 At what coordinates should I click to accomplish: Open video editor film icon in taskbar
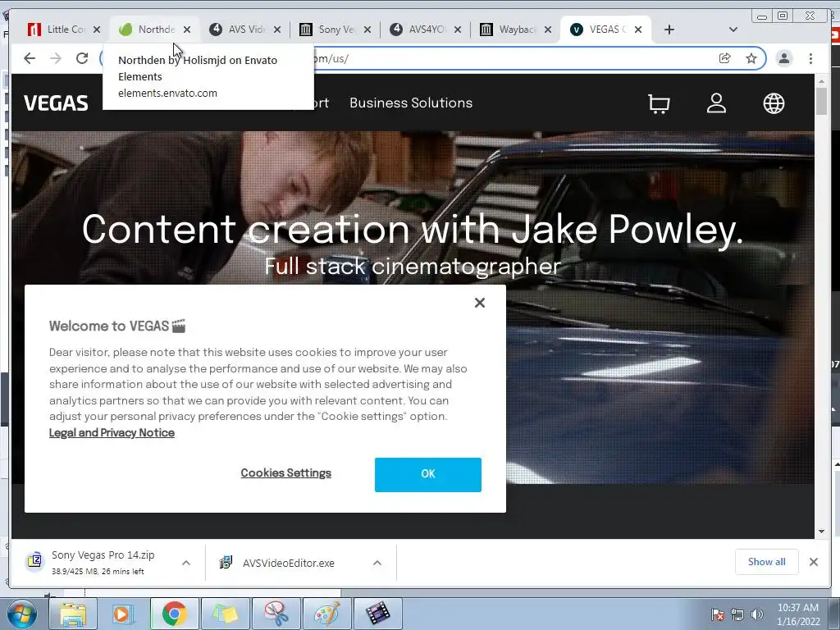(377, 614)
